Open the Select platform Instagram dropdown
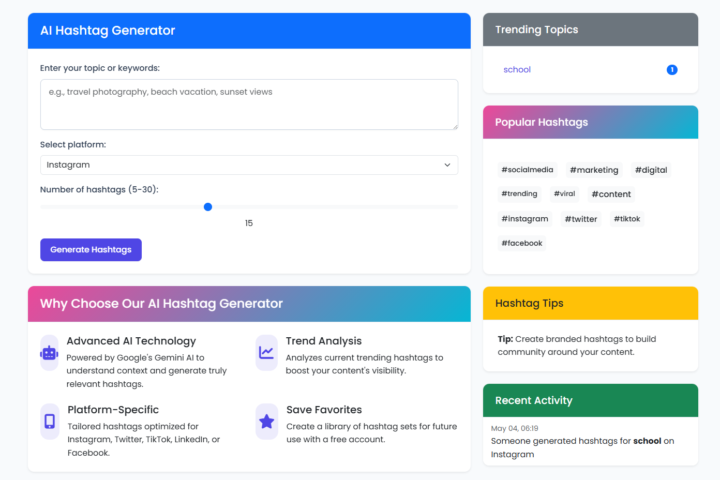720x480 pixels. [x=249, y=165]
